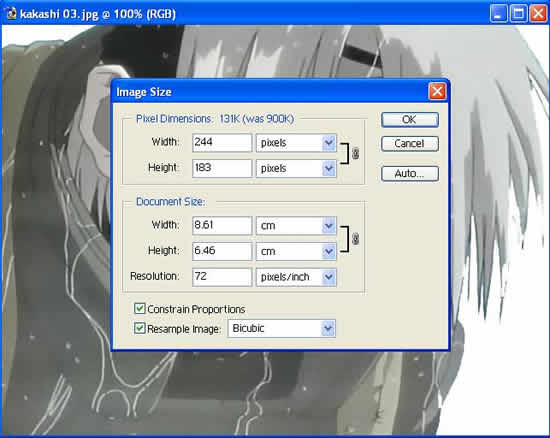
Task: Click the kakashi 03.jpg window title icon
Action: pyautogui.click(x=12, y=14)
